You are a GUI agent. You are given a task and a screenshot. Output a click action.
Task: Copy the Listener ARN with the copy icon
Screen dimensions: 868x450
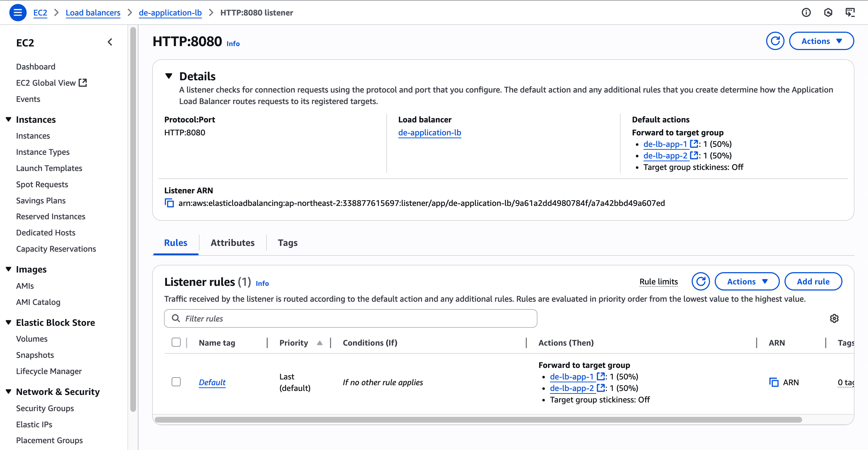(x=169, y=203)
